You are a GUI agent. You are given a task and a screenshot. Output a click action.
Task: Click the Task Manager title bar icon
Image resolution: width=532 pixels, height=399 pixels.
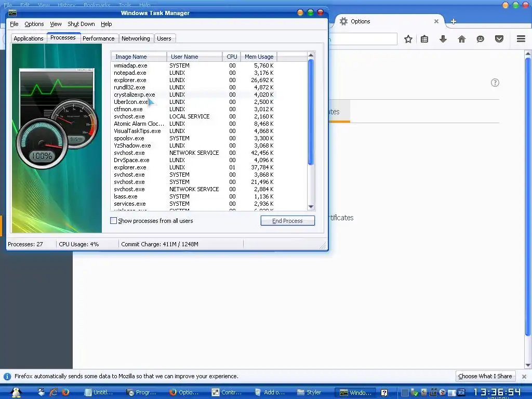pos(12,13)
